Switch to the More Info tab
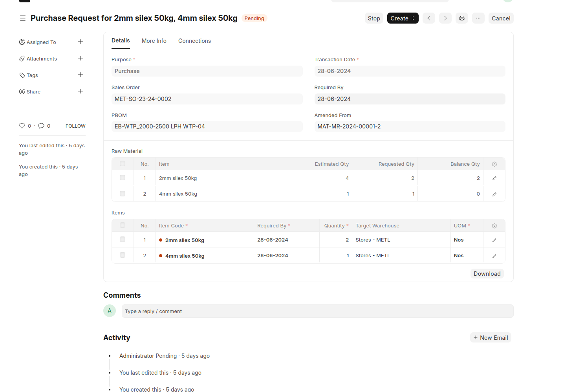 coord(154,41)
